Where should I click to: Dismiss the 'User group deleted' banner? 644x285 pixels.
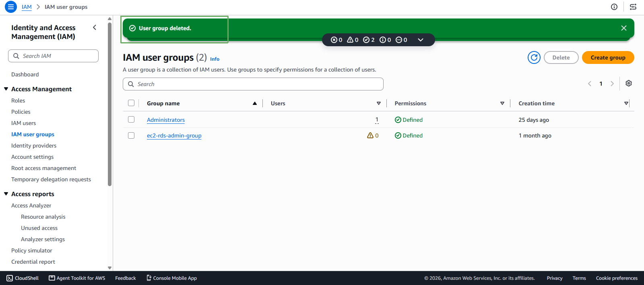click(624, 28)
